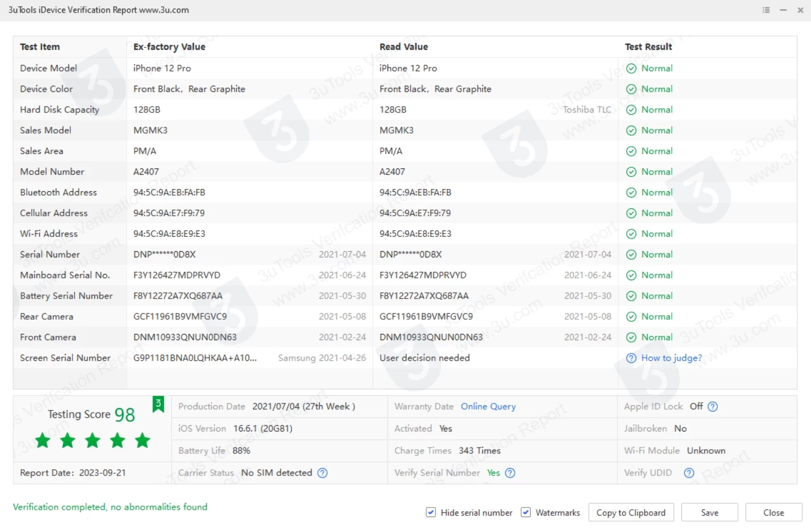Click green check icon in Bluetooth Address row
811x532 pixels.
(x=631, y=192)
